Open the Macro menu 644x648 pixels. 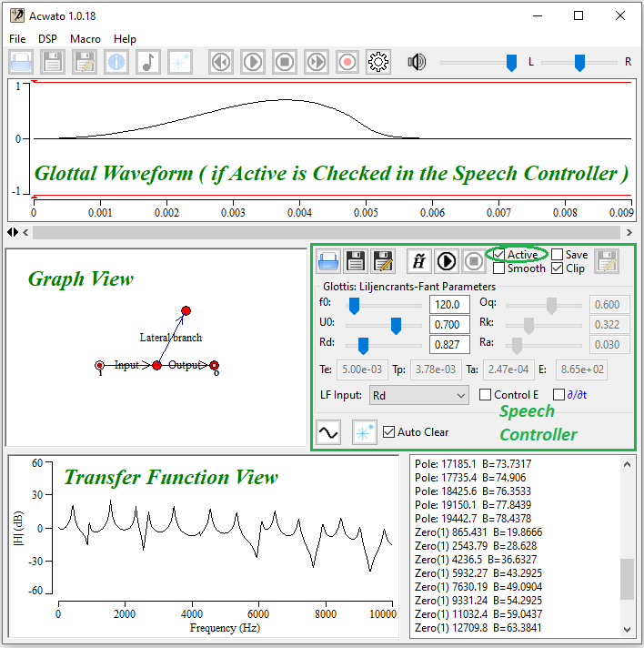click(86, 39)
